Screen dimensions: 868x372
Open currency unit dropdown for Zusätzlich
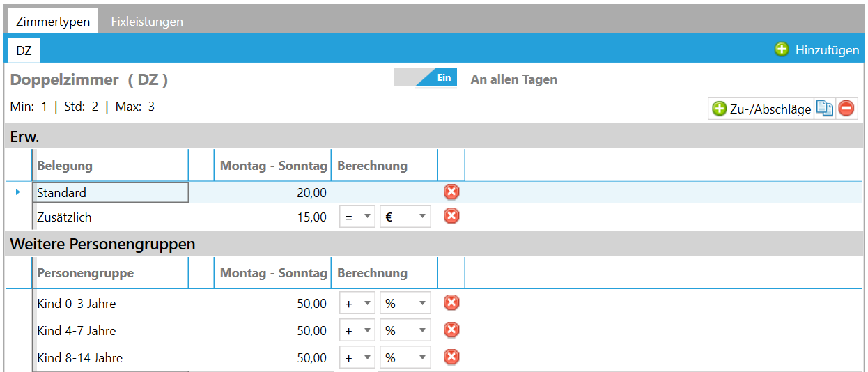[x=405, y=217]
